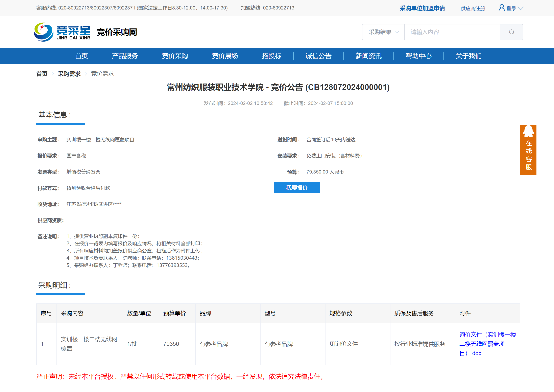This screenshot has height=392, width=554.
Task: Open the 诚信公告 navigation item
Action: (x=318, y=56)
